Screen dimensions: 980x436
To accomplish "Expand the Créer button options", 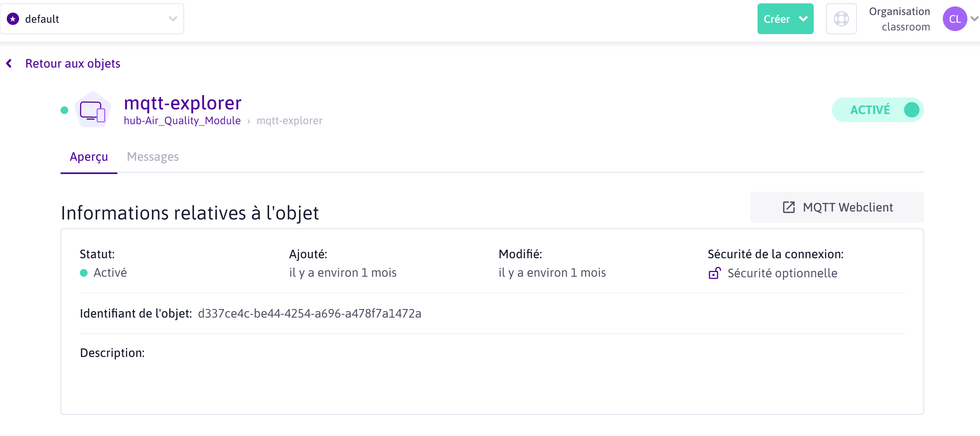I will click(804, 18).
